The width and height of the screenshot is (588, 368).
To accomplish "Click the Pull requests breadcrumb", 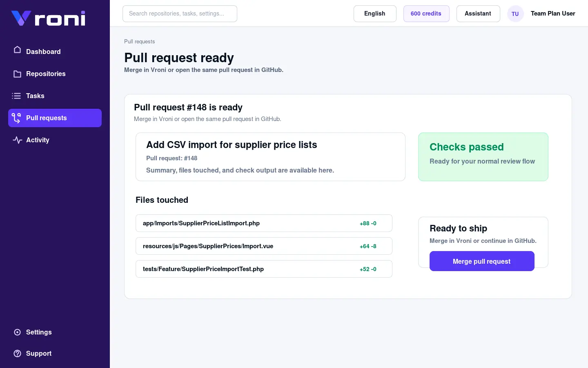I will (139, 41).
